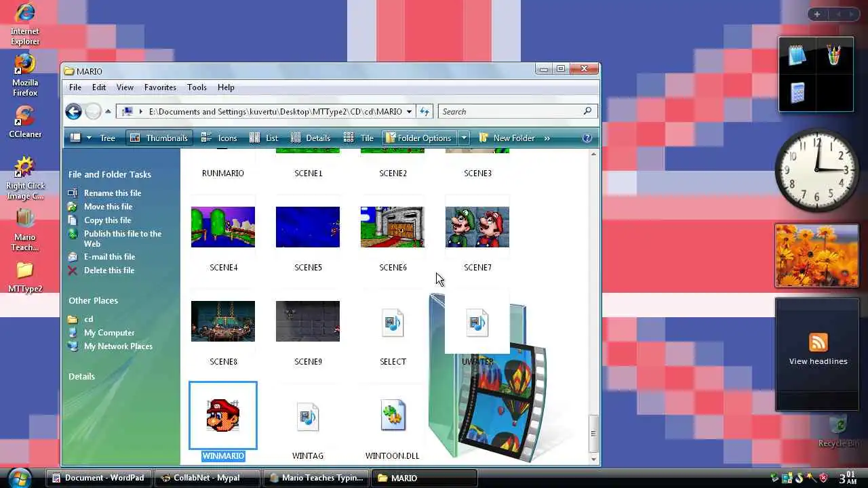
Task: Switch to Details view
Action: tap(311, 138)
